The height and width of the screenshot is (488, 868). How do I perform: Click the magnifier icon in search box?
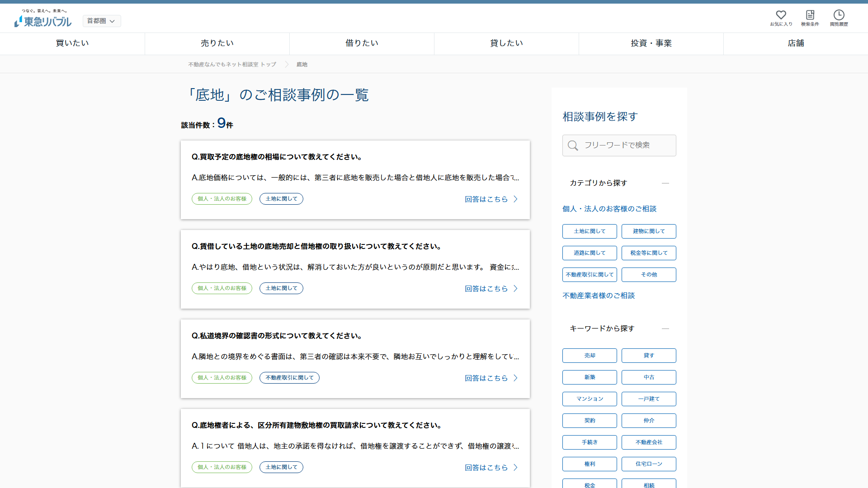coord(573,145)
